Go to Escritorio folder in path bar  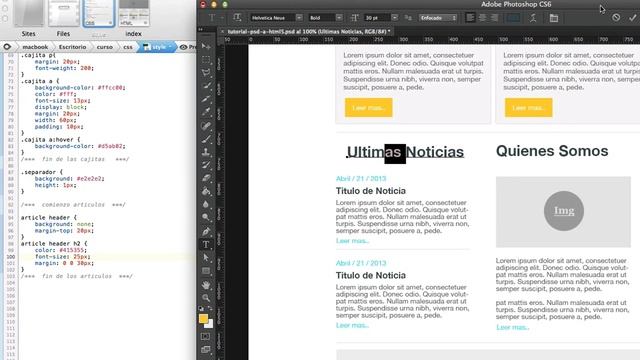click(x=72, y=47)
